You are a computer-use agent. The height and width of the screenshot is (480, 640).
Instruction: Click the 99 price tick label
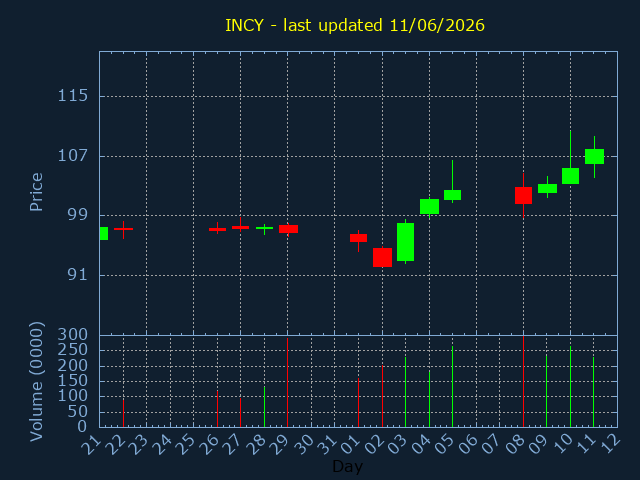pyautogui.click(x=78, y=215)
